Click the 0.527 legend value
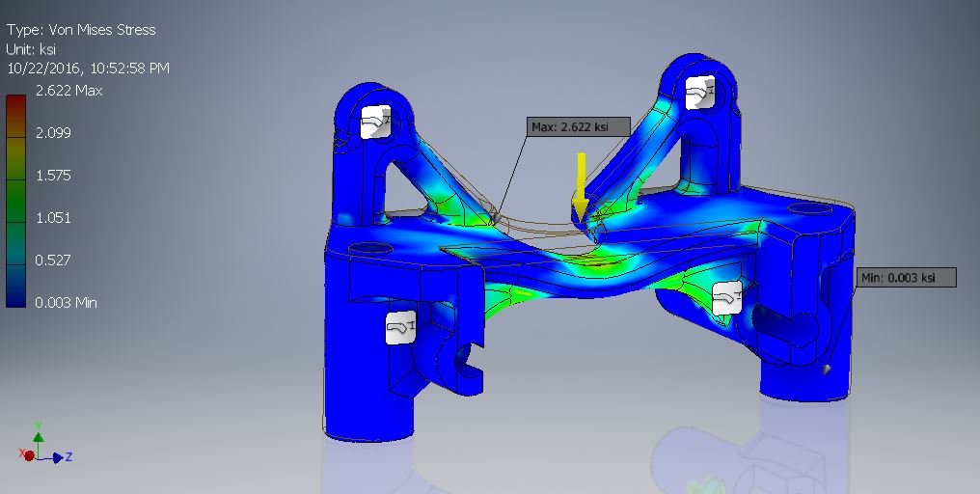 (53, 261)
